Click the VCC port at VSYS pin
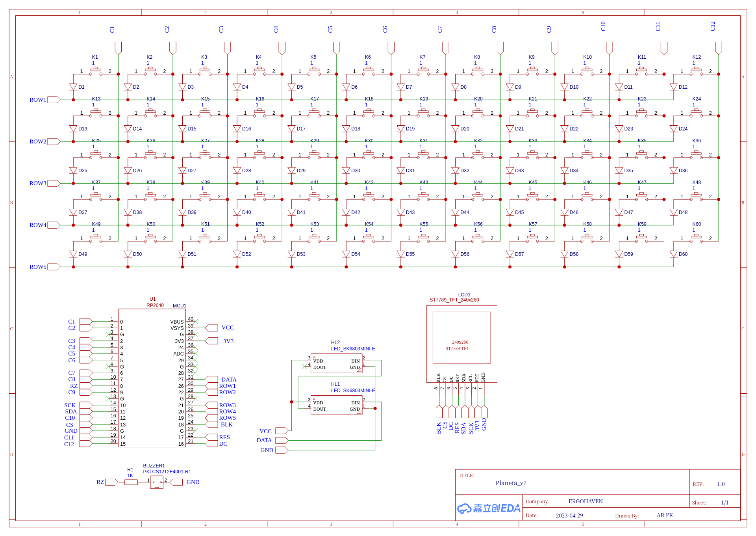The height and width of the screenshot is (536, 756). 212,328
